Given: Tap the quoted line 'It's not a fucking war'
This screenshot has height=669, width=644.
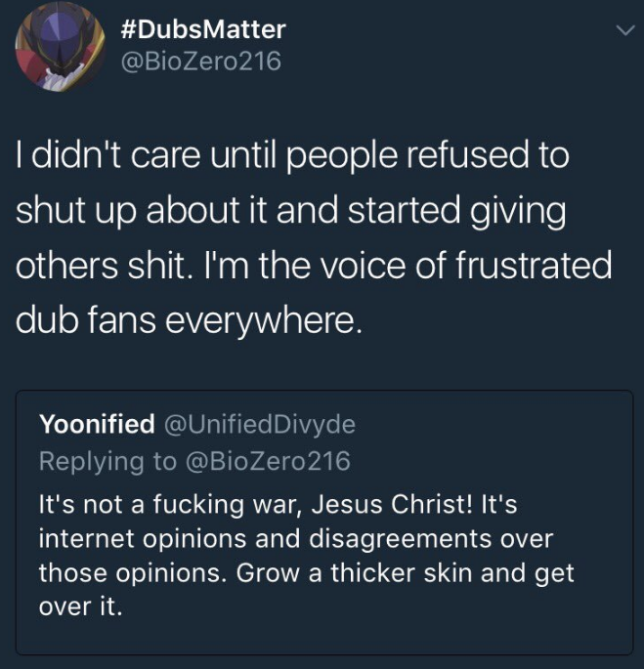Looking at the screenshot, I should (278, 504).
